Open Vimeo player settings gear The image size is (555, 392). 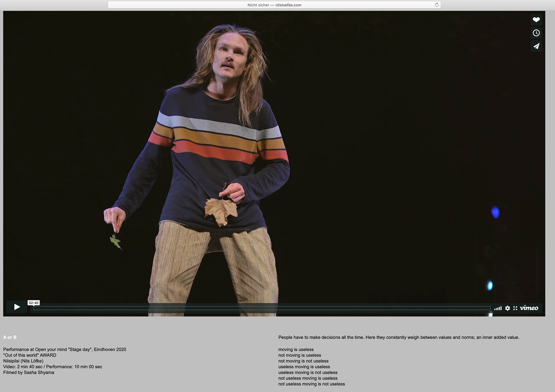[x=507, y=308]
